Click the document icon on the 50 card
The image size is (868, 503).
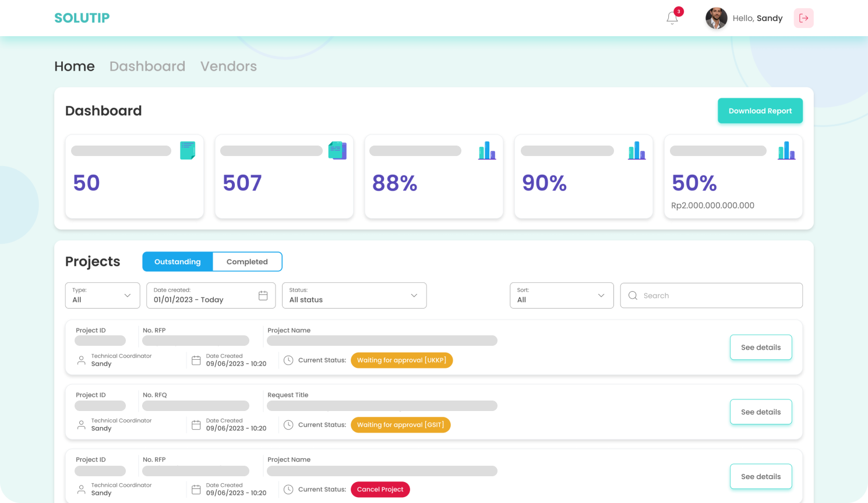coord(188,150)
